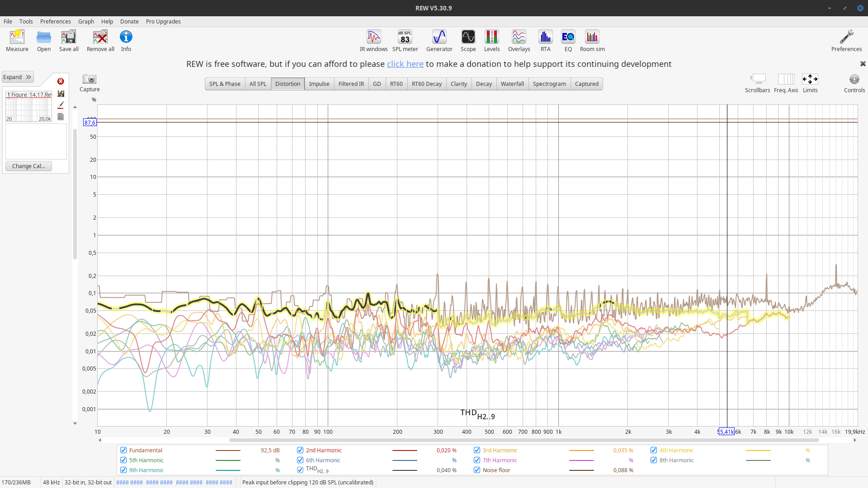The height and width of the screenshot is (488, 868).
Task: Click the vertical axis down arrow
Action: click(x=75, y=423)
